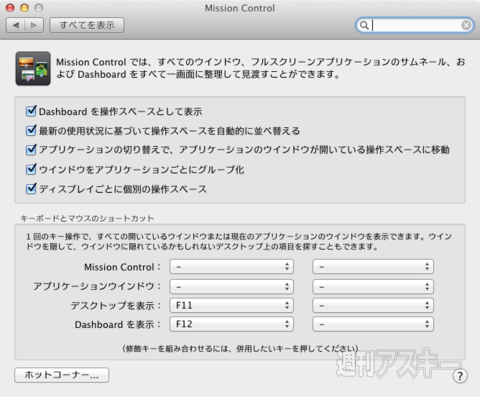This screenshot has height=397, width=480.
Task: Toggle switching to a space with the application's windows
Action: pyautogui.click(x=31, y=149)
